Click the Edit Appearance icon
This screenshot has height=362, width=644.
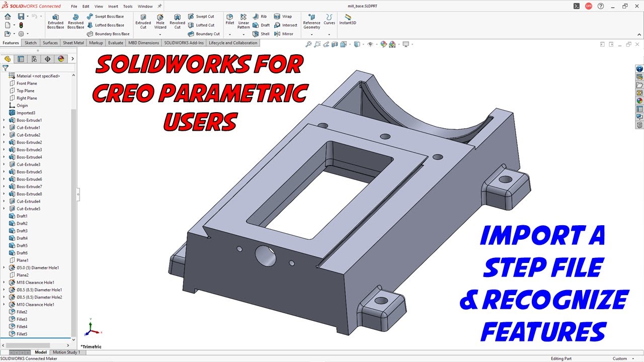(x=383, y=44)
